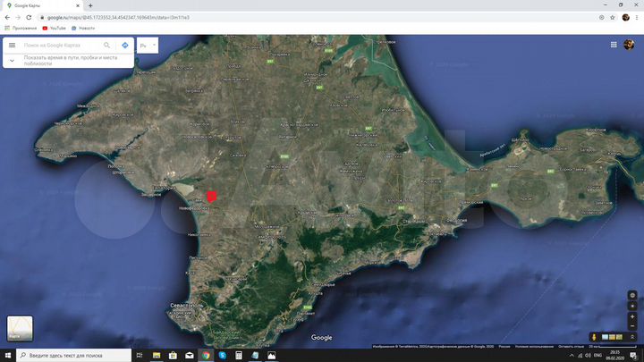Screen dimensions: 644x362
Task: Open the language selector dropdown
Action: point(148,46)
